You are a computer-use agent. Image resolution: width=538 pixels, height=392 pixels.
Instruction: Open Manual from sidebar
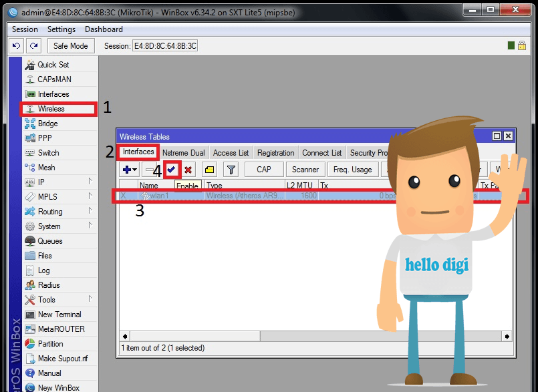(60, 373)
